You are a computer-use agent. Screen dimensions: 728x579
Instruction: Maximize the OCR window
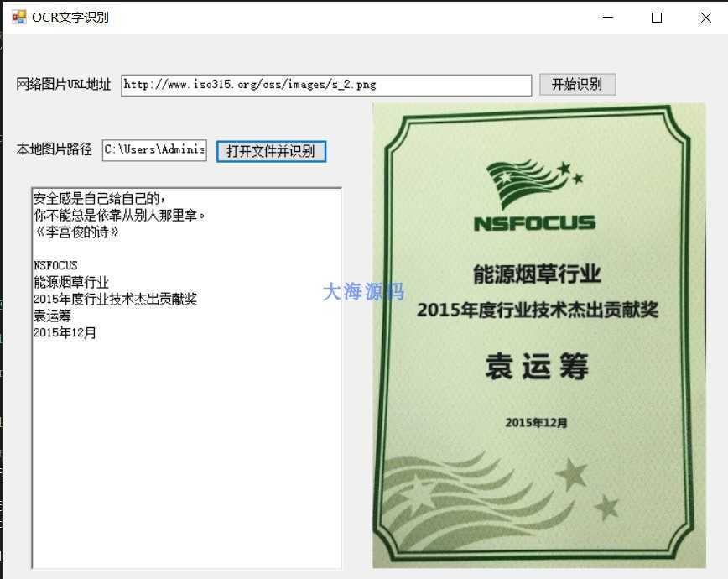[x=657, y=17]
